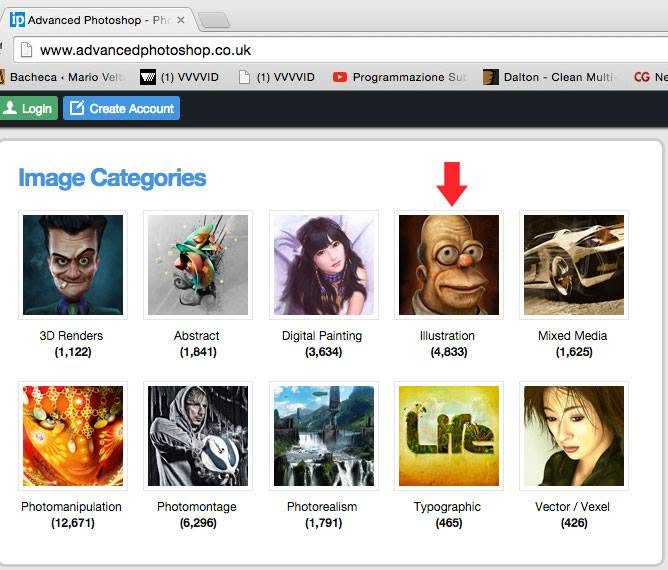668x570 pixels.
Task: Open the Bacheca Mario bookmark
Action: [x=62, y=77]
